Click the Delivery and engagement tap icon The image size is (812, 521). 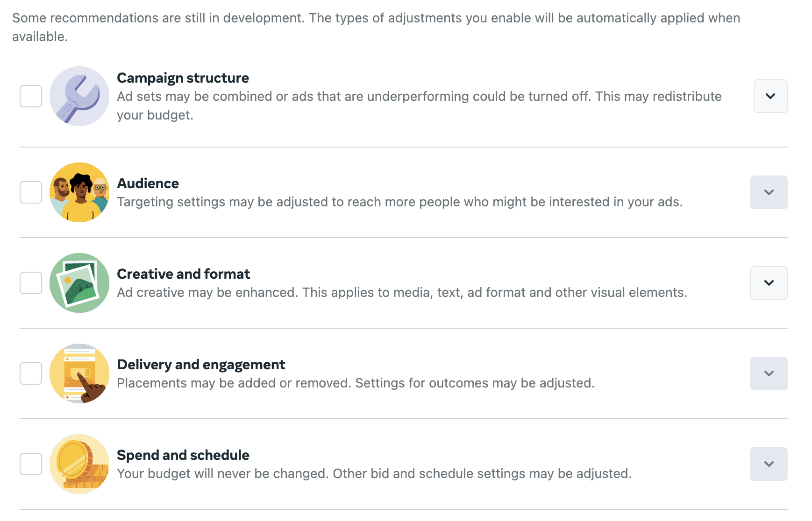point(79,373)
